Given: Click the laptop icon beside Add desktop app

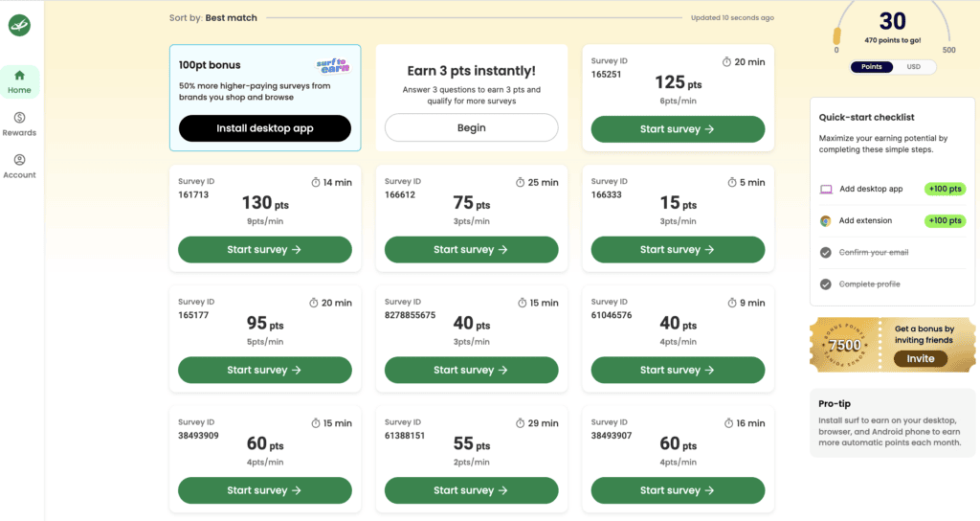Looking at the screenshot, I should pyautogui.click(x=826, y=190).
